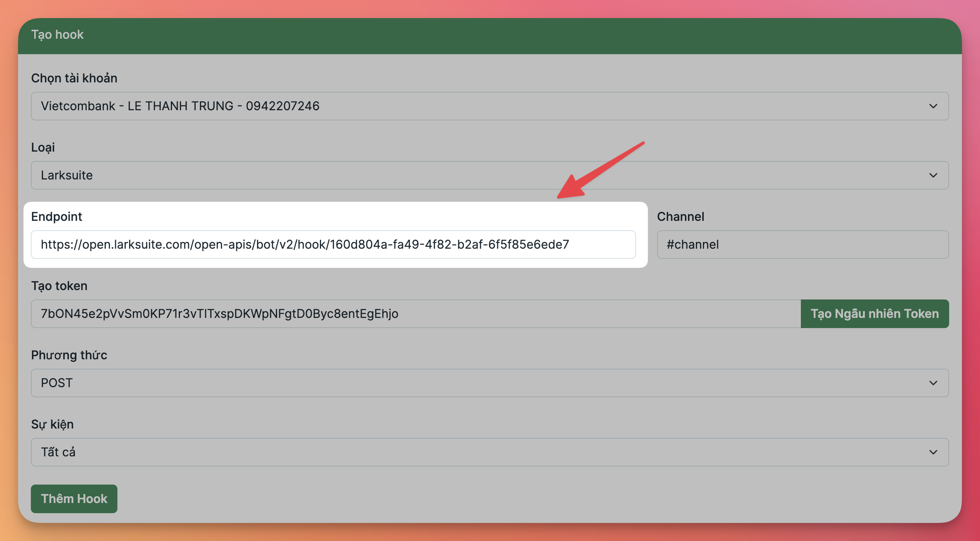Click the Tạo token label
Image resolution: width=980 pixels, height=541 pixels.
59,286
